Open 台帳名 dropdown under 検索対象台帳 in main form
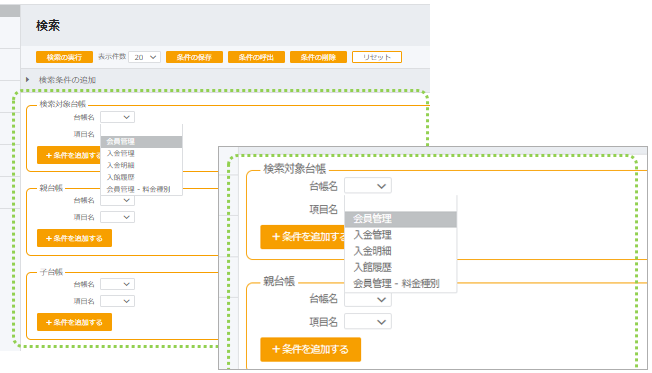The height and width of the screenshot is (373, 652). (117, 117)
